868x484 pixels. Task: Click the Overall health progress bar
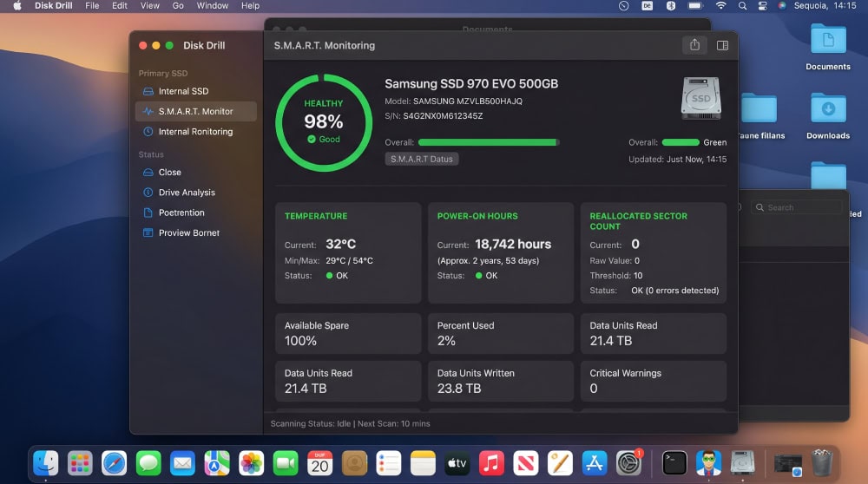(x=489, y=142)
